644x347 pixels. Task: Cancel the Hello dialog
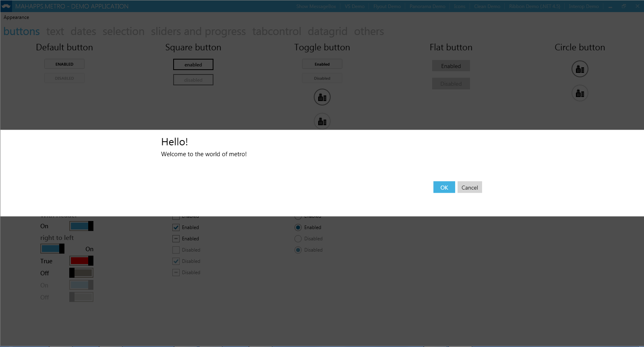(470, 187)
